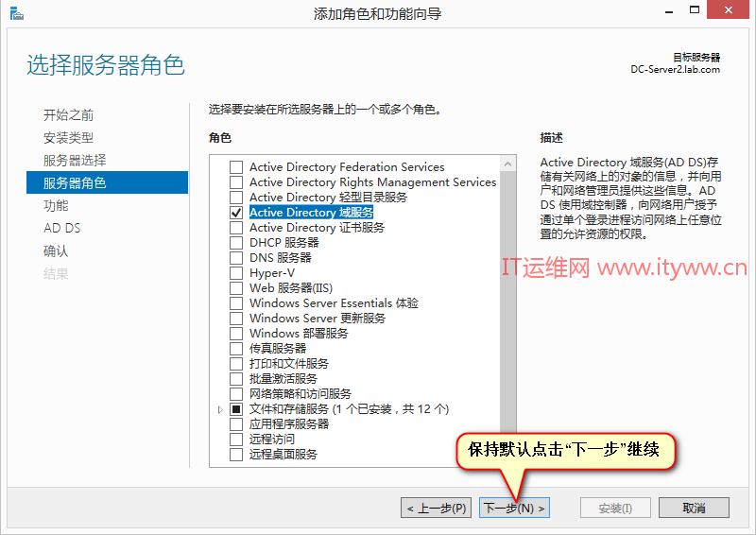Enable the DHCP 服务器 role checkbox

click(236, 243)
